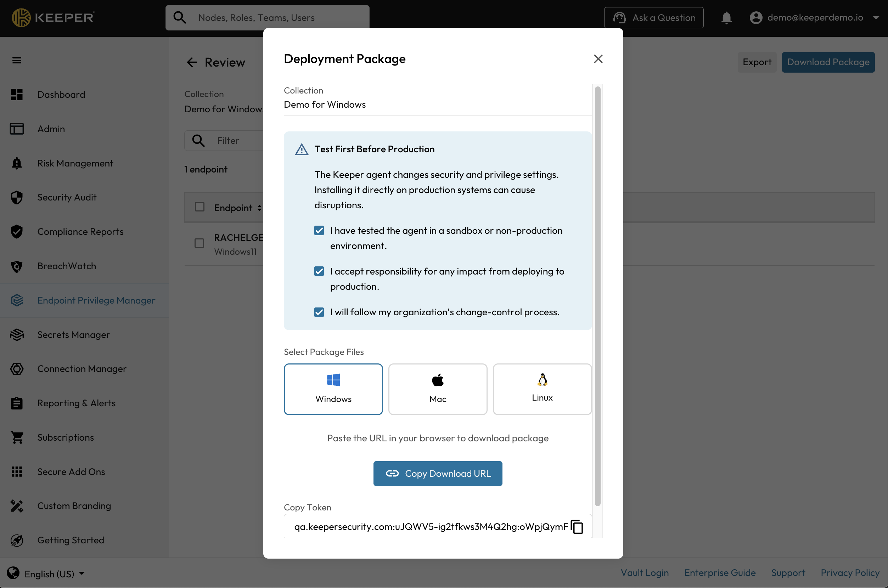Screen dimensions: 888x588
Task: Open the demo@keeperdemo.io account dropdown
Action: point(814,18)
